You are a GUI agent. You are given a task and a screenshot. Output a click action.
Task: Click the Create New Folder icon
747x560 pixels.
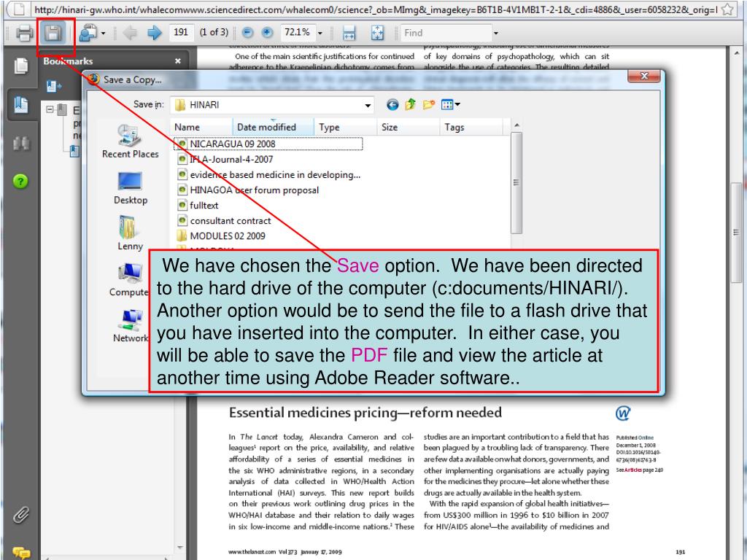click(429, 104)
